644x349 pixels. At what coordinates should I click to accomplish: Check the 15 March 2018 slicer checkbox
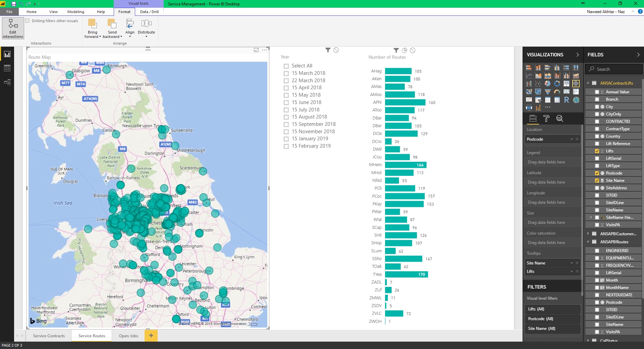[286, 73]
